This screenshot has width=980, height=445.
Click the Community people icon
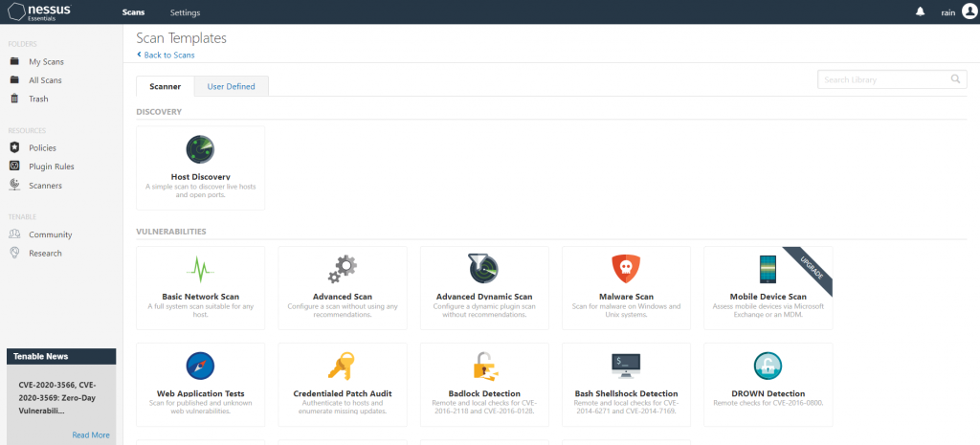pyautogui.click(x=14, y=234)
